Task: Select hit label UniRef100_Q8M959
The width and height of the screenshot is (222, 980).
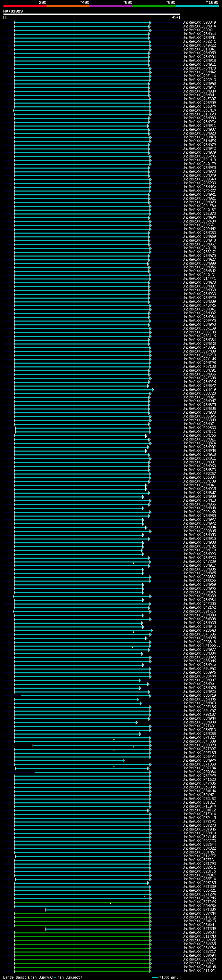Action: [199, 53]
